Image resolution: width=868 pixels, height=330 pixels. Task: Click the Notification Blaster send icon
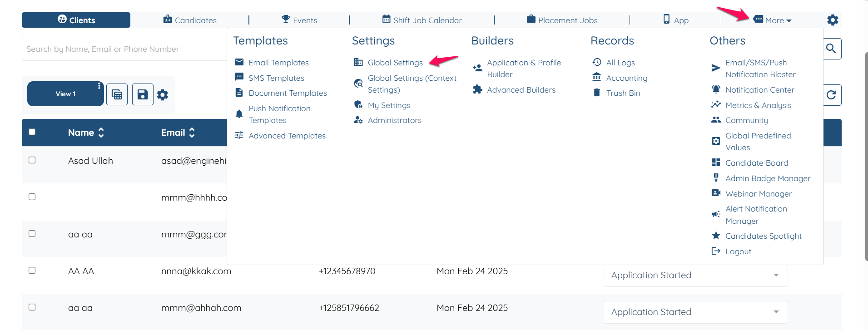(x=716, y=68)
